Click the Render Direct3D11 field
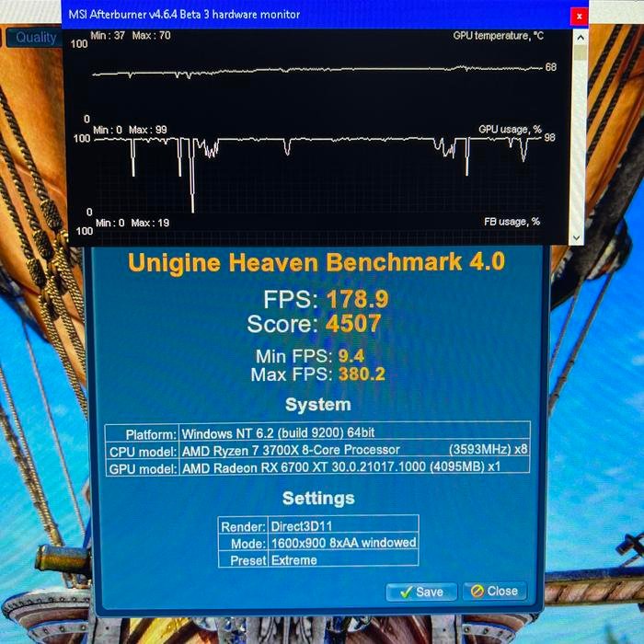This screenshot has height=644, width=644. (342, 527)
